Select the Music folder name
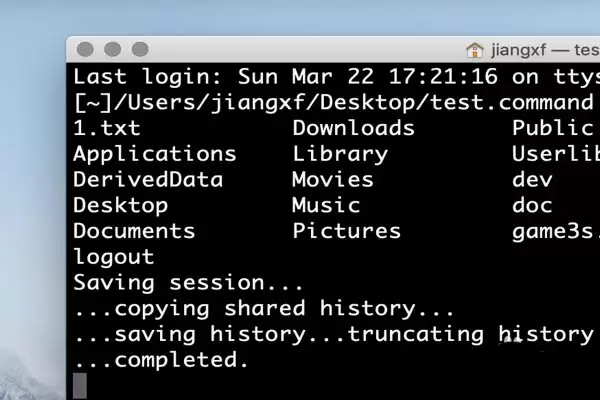The width and height of the screenshot is (600, 400). point(326,205)
